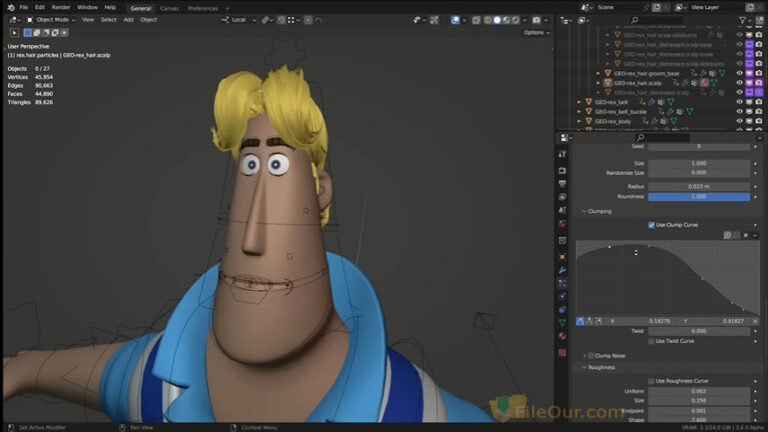Toggle snapping magnet icon
The image size is (768, 432).
click(x=282, y=20)
